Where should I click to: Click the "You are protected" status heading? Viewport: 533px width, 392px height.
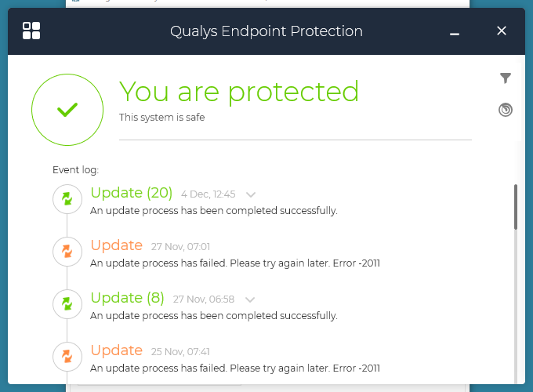239,92
